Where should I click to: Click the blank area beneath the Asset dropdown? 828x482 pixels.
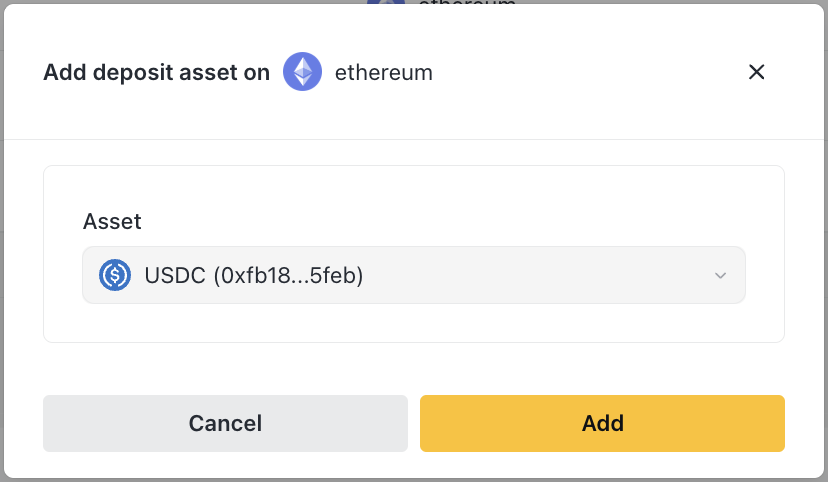(413, 322)
